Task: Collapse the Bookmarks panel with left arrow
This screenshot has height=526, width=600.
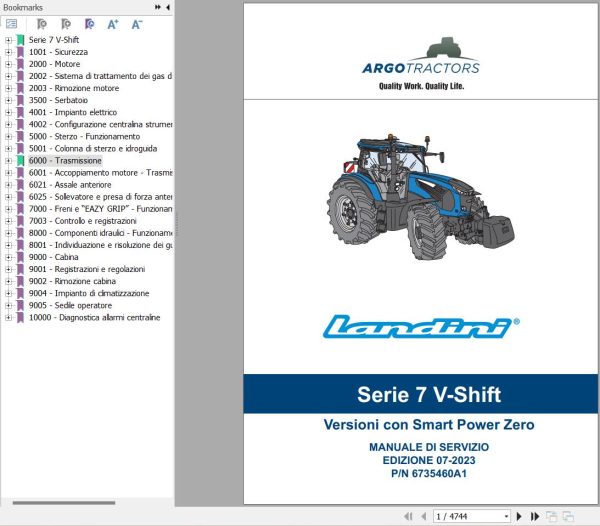Action: 168,7
